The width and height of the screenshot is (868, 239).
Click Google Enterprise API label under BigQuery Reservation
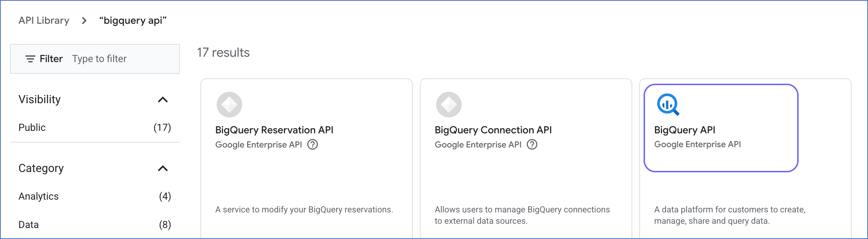(258, 145)
